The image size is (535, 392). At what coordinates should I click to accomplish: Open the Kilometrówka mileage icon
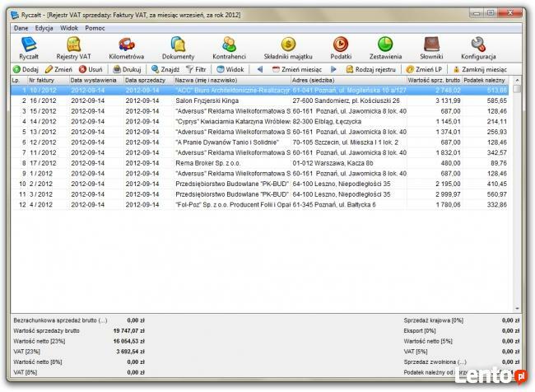point(128,48)
